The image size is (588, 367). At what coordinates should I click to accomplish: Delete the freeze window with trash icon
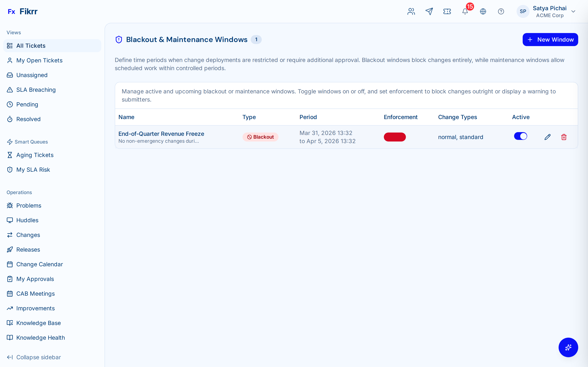(564, 137)
